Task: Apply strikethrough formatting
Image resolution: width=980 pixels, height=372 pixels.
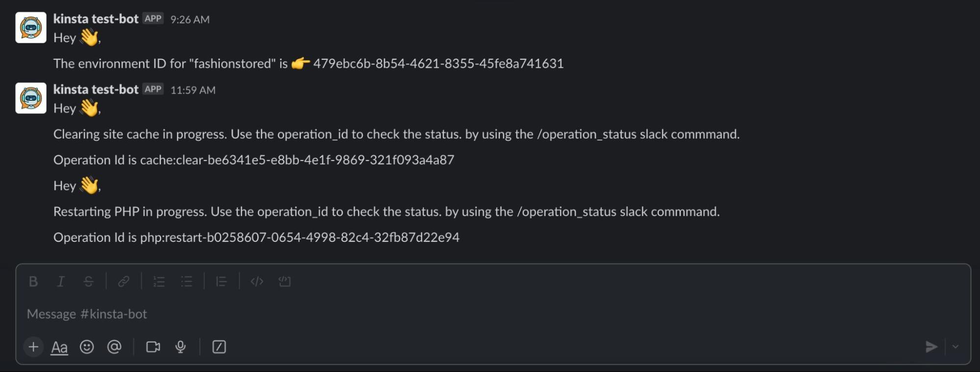Action: coord(88,282)
